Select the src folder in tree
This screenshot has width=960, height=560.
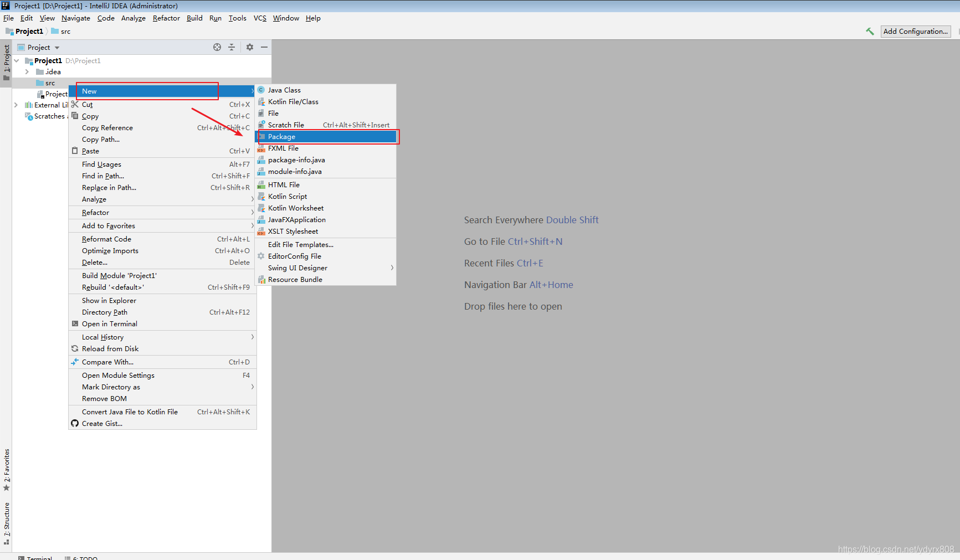(45, 83)
